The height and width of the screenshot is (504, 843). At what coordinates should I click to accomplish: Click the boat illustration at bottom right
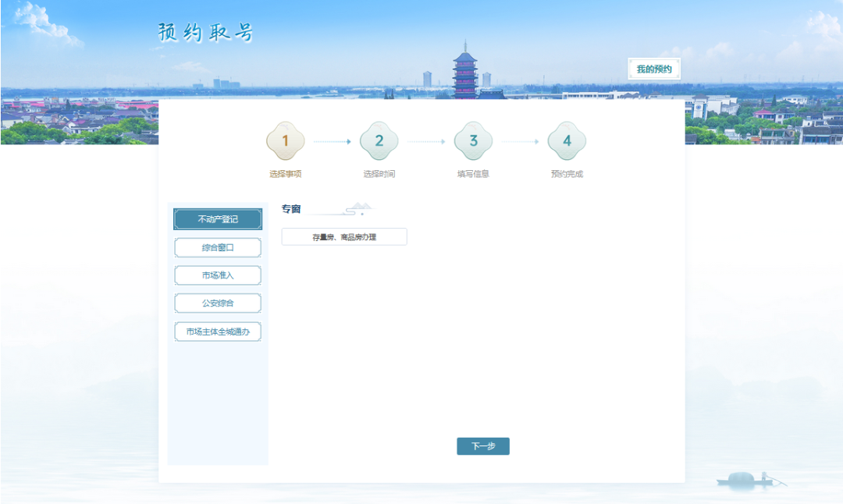click(746, 479)
